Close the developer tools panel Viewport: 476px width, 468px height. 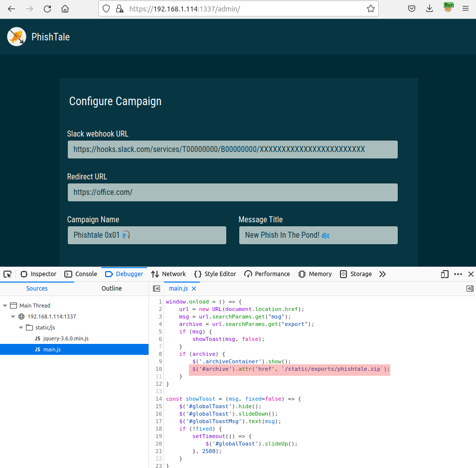click(471, 274)
